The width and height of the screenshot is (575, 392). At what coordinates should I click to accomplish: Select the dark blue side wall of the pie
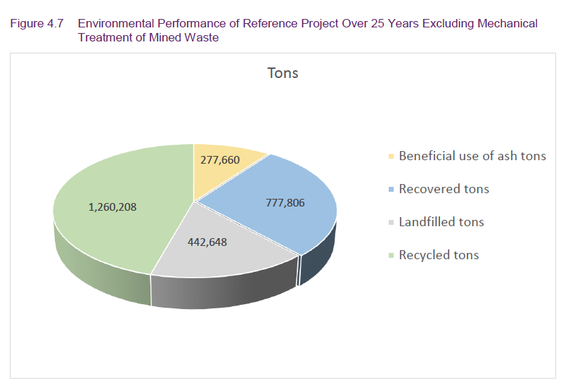[318, 260]
